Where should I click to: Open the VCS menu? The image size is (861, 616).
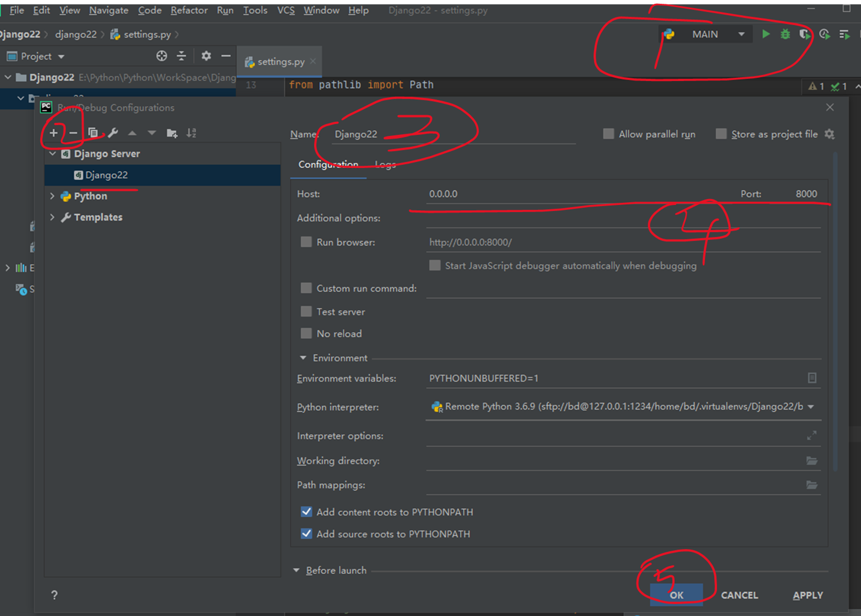(x=286, y=10)
